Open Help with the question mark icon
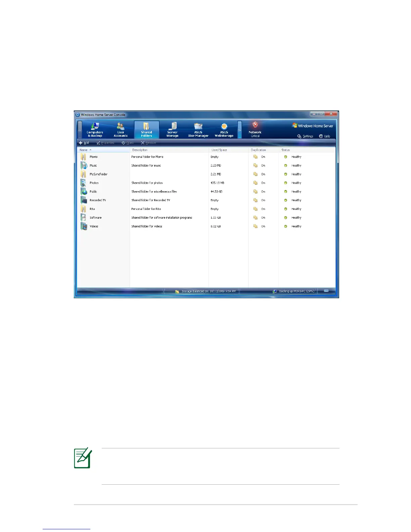This screenshot has height=532, width=411. point(321,136)
